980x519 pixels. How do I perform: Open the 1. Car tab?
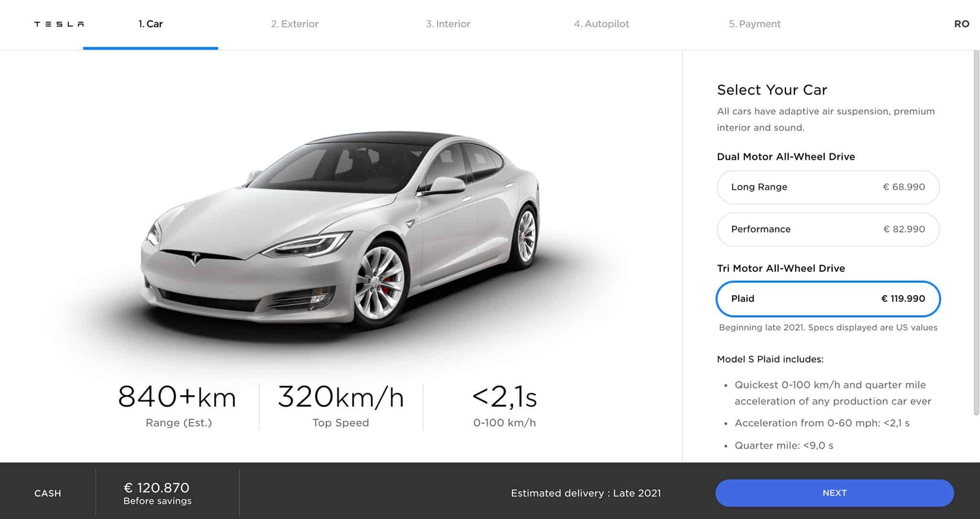[x=150, y=24]
